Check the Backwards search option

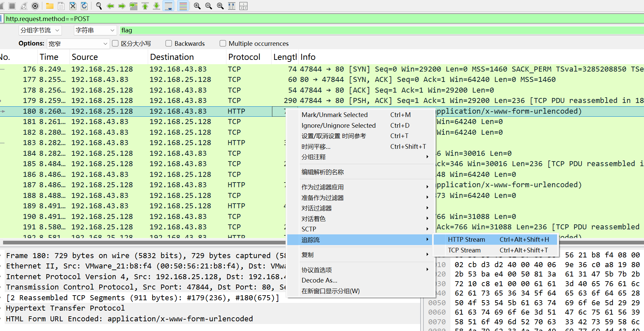(169, 43)
